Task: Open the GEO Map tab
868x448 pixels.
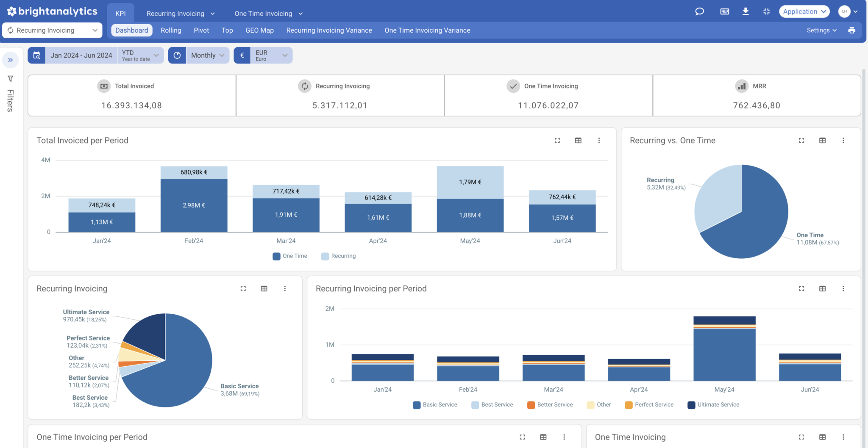Action: point(259,30)
